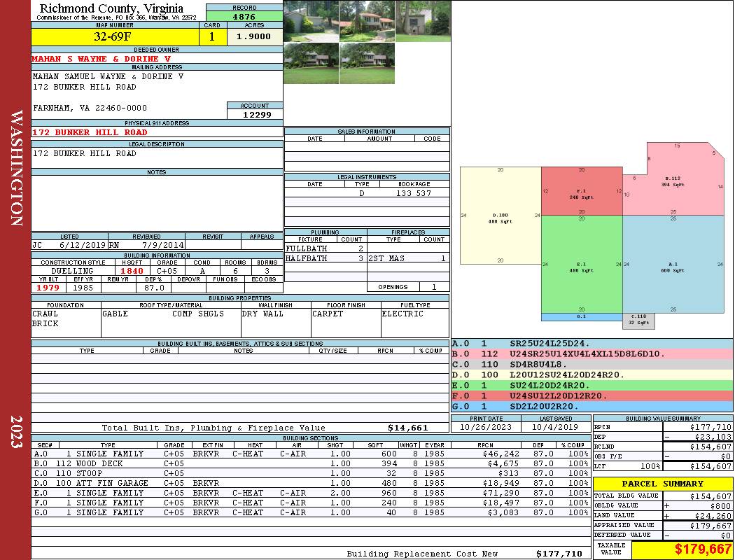Click HALFBATH fixture row
The height and width of the screenshot is (560, 735).
point(325,258)
